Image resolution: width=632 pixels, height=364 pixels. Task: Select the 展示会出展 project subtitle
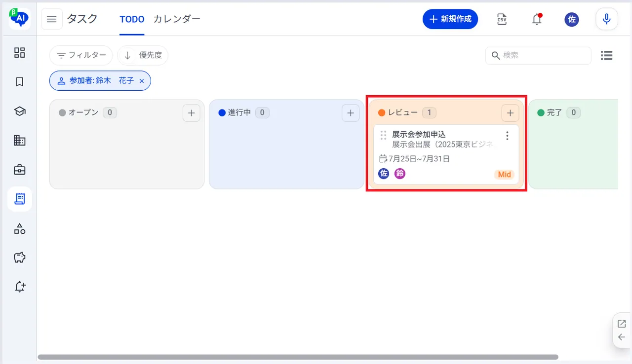pyautogui.click(x=442, y=145)
